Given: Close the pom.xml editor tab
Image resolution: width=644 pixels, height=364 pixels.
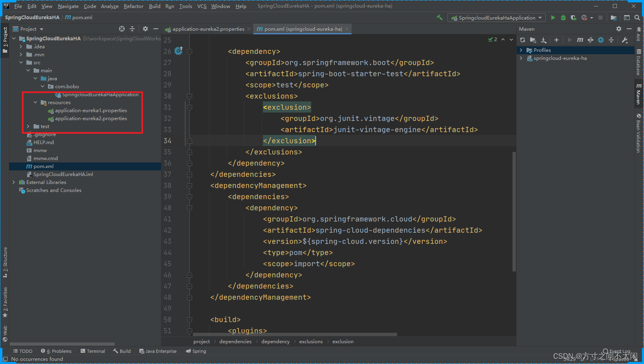Looking at the screenshot, I should [347, 29].
